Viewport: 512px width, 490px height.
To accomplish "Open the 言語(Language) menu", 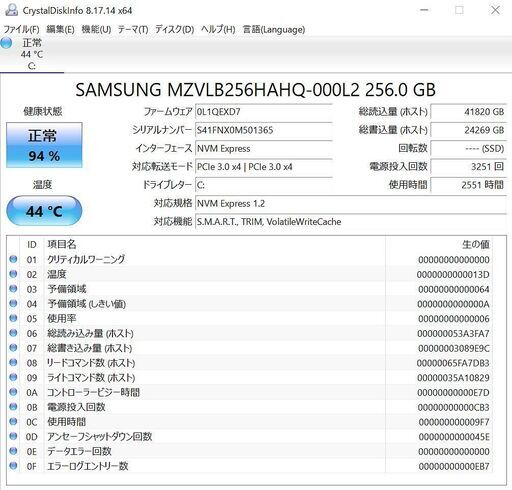I will click(274, 29).
